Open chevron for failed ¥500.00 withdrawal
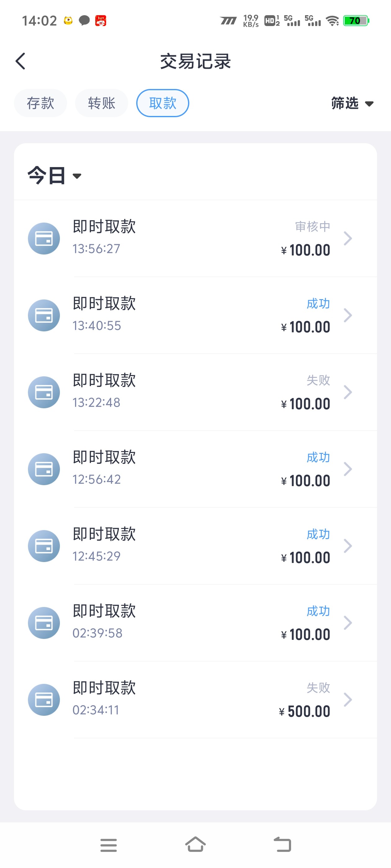Viewport: 391px width, 868px height. 348,700
